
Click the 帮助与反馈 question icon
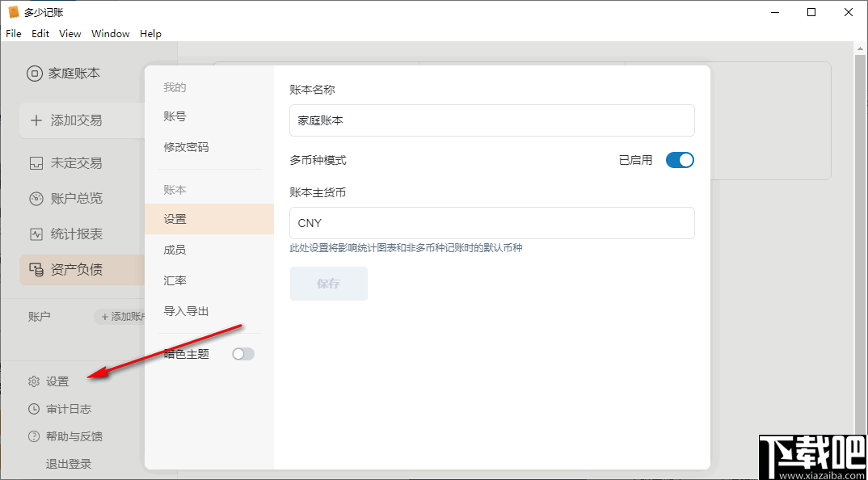point(33,436)
